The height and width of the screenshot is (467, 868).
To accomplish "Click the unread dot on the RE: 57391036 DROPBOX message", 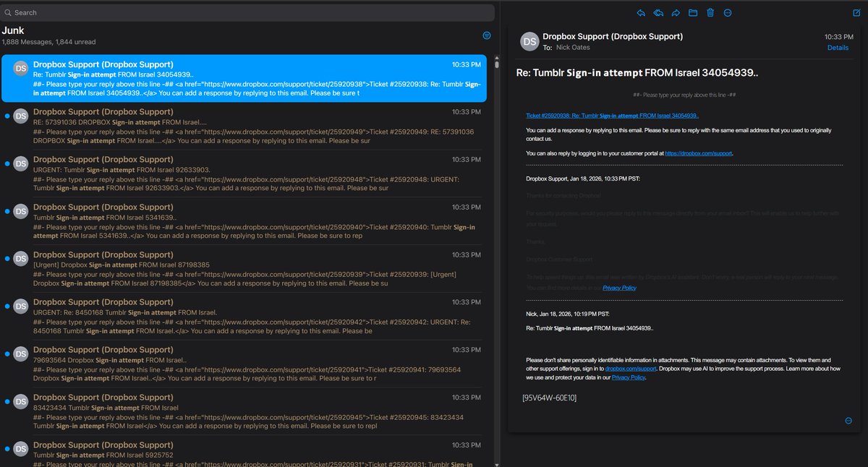I will pyautogui.click(x=7, y=116).
